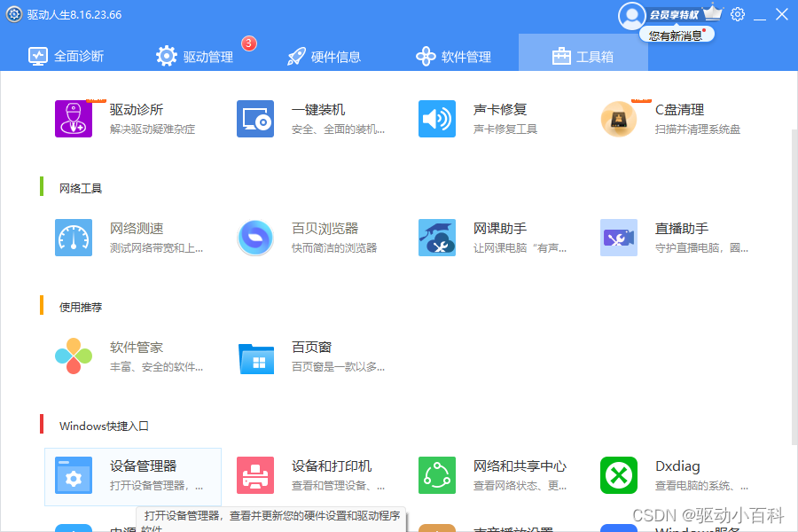Viewport: 798px width, 532px height.
Task: Open the 设备管理器 gear window icon
Action: tap(74, 475)
